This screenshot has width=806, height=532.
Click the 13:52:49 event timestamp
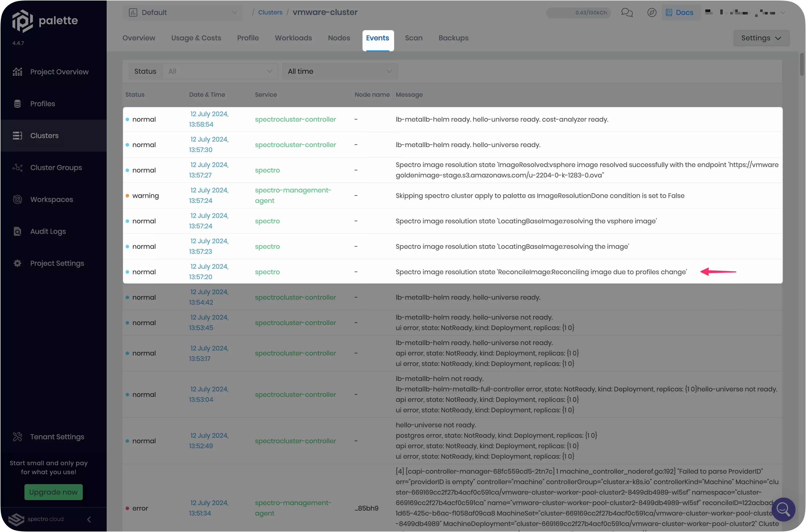click(209, 441)
